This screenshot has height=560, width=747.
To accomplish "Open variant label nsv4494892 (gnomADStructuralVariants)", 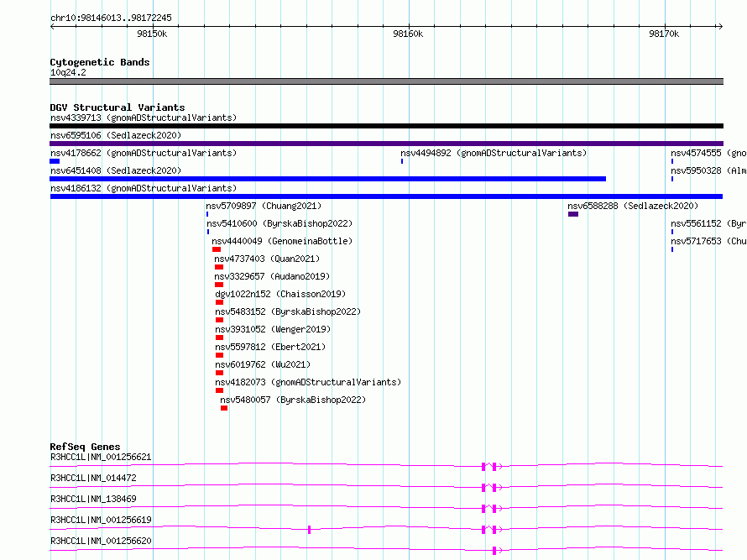I will (494, 153).
